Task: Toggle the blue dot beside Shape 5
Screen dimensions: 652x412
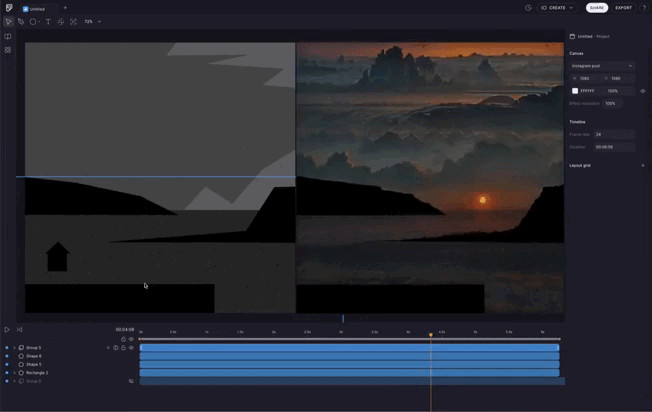Action: click(7, 364)
